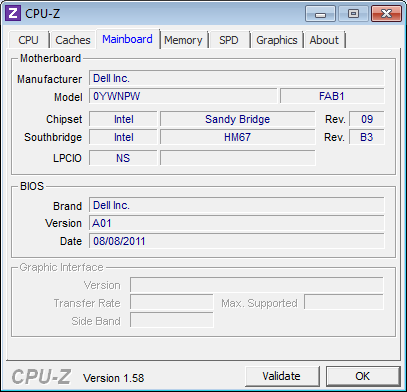Click the LPCIO NS value
Viewport: 407px width, 392px height.
coord(123,158)
